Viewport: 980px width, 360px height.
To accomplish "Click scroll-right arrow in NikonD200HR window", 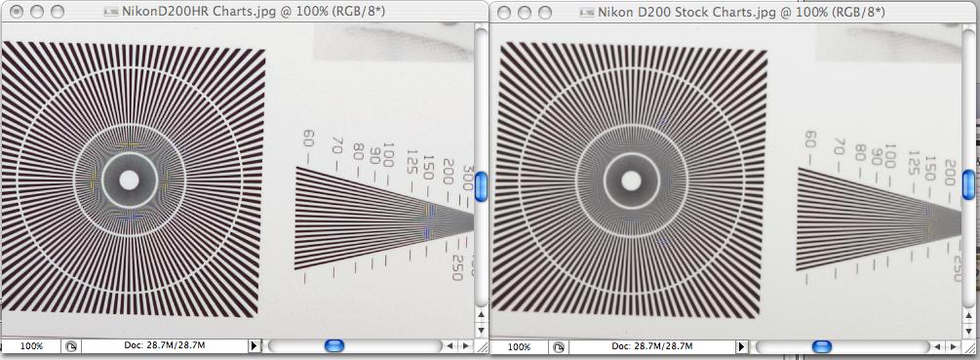I will point(466,345).
